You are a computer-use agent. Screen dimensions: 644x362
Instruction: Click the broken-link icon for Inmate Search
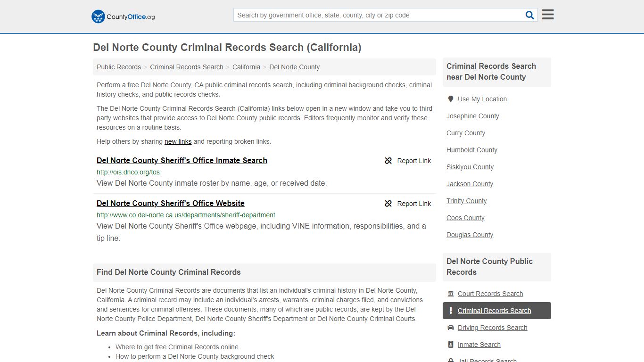388,161
